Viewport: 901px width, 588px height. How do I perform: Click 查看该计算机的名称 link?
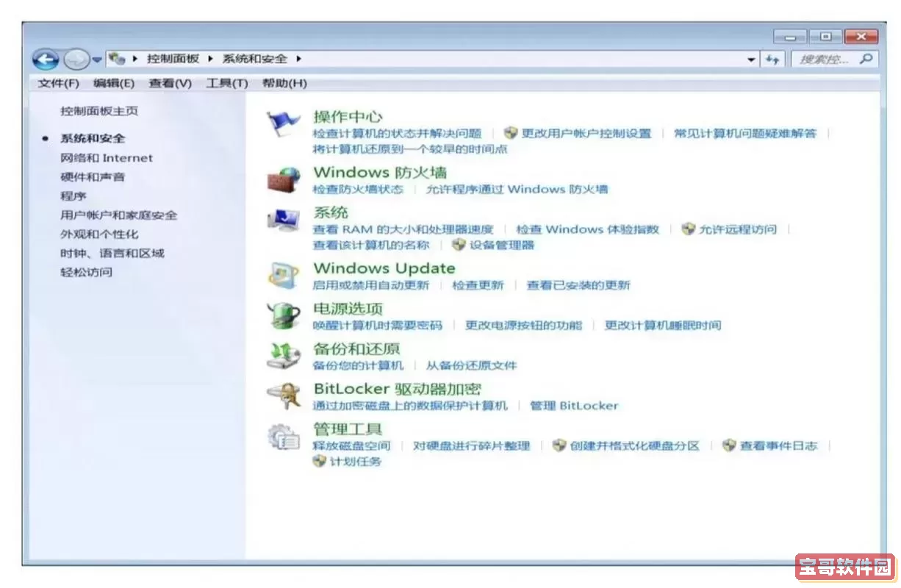tap(371, 245)
